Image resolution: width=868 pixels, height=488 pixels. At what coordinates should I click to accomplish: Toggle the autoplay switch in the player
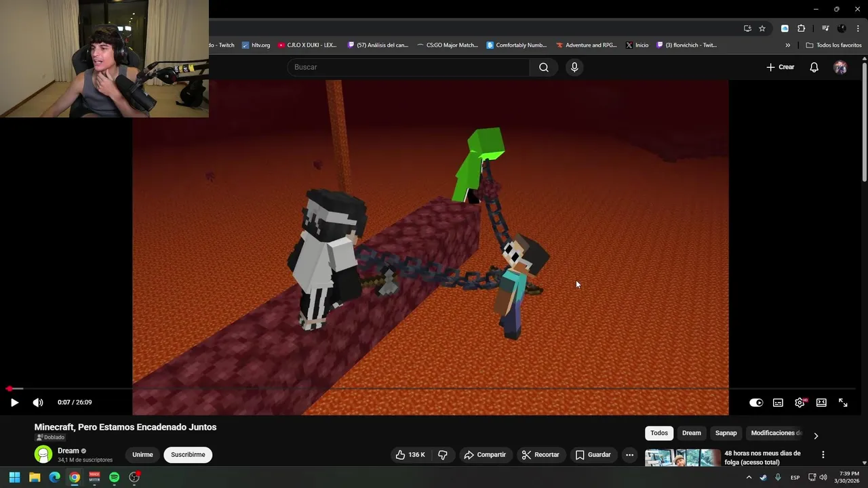(756, 403)
